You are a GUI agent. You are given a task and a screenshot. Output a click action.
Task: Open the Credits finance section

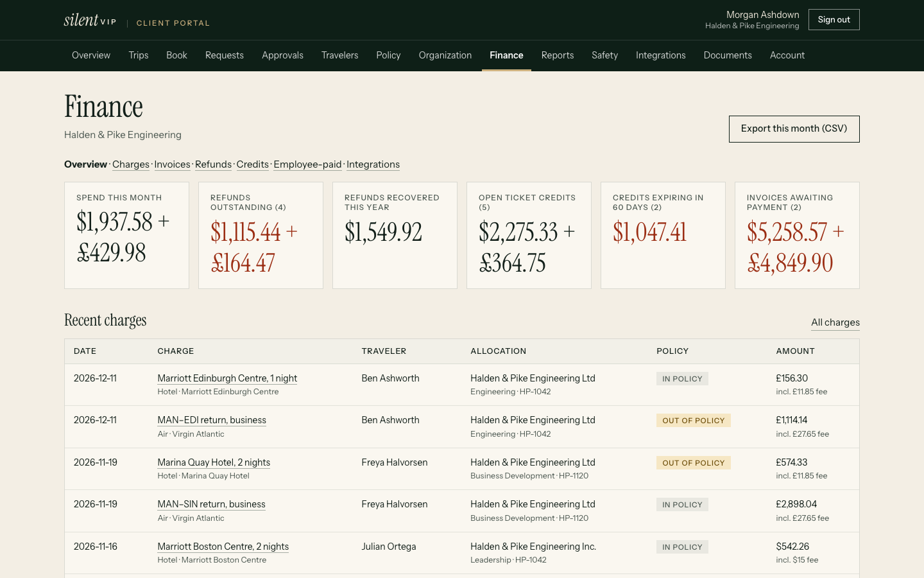click(x=253, y=164)
